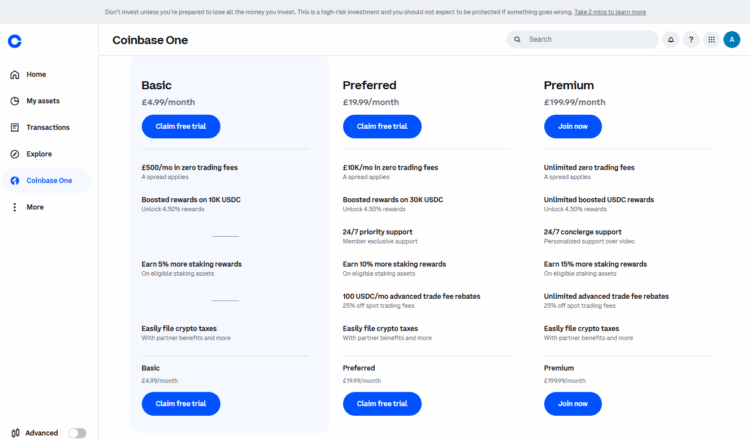Open the apps grid icon

click(711, 40)
